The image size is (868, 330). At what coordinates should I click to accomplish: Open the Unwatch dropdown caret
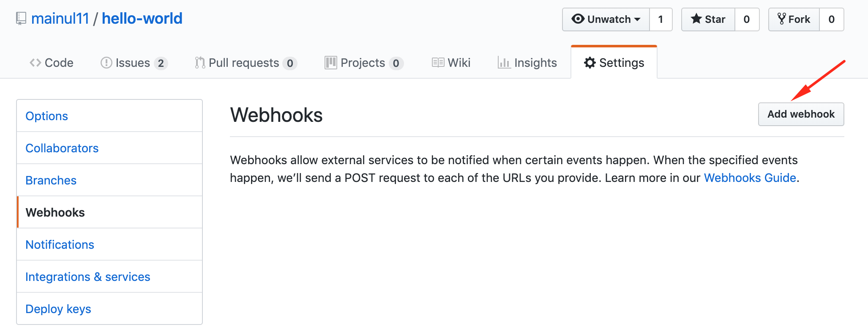(637, 19)
